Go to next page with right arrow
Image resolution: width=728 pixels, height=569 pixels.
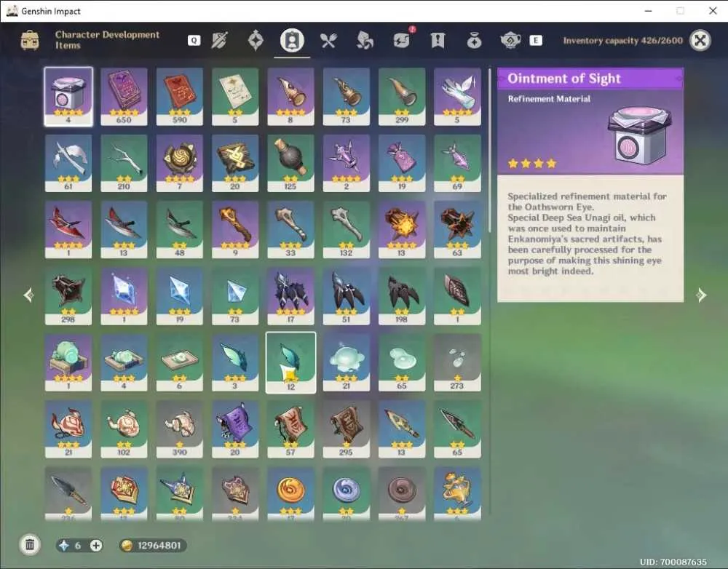pos(702,295)
